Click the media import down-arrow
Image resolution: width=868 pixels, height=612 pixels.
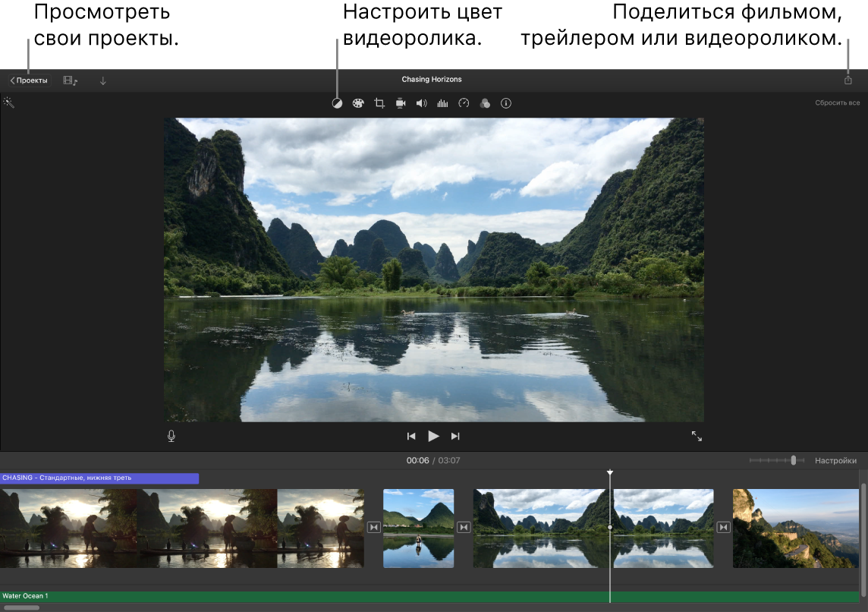tap(102, 79)
